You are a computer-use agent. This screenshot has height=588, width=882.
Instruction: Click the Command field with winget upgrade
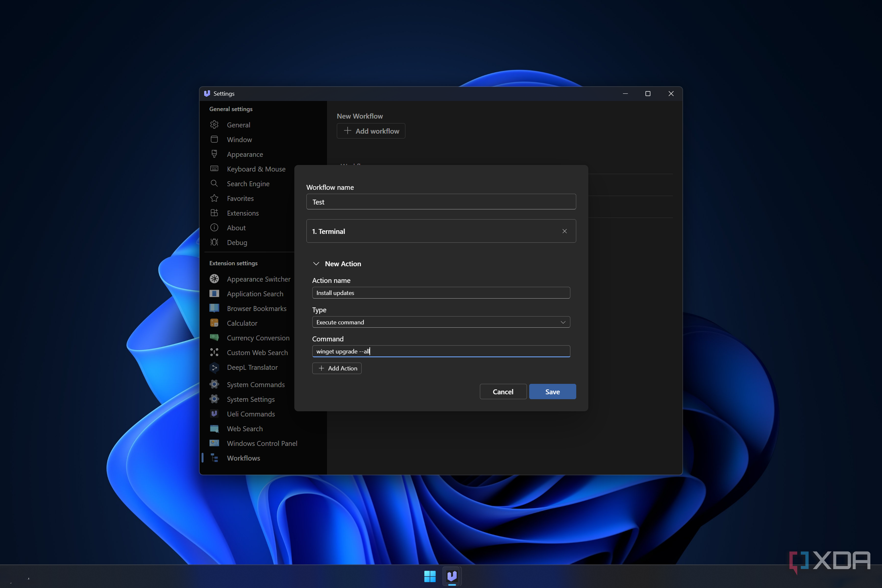(x=441, y=351)
